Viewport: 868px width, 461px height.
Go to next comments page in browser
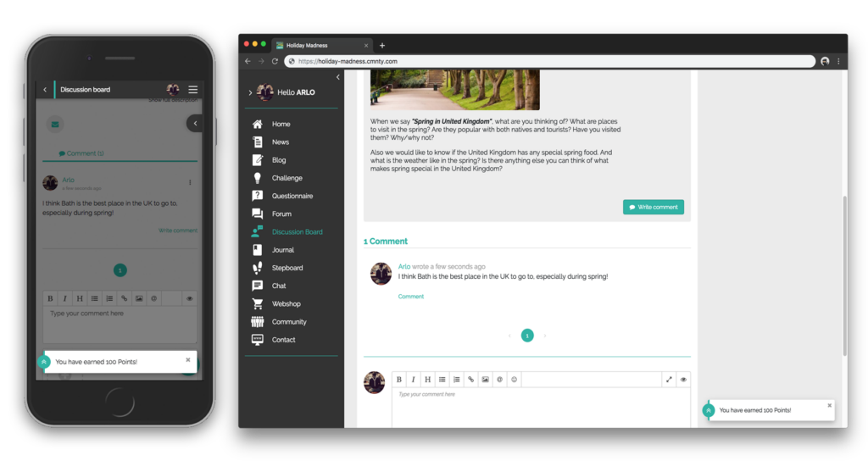[545, 336]
